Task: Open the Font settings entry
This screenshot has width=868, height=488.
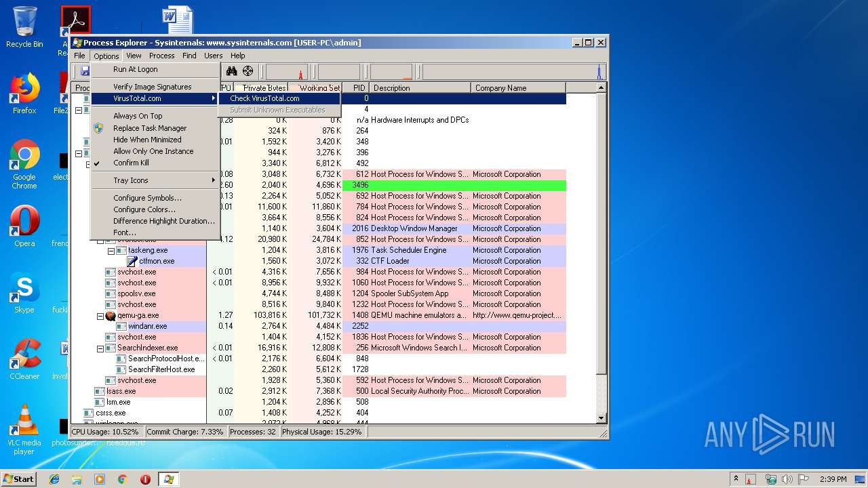Action: coord(155,232)
